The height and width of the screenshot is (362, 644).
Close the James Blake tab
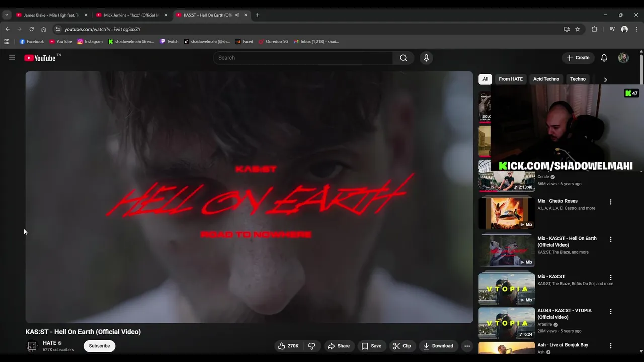(86, 15)
